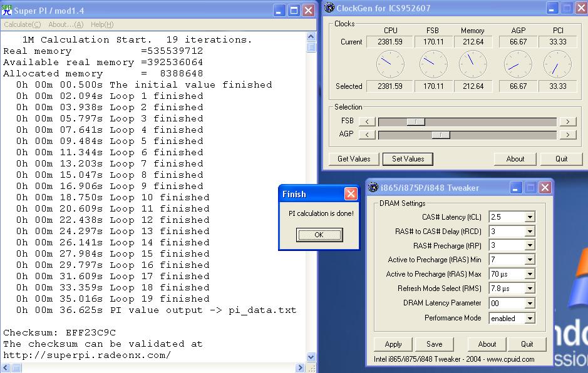
Task: Open the CAS# Latency (tCL) dropdown
Action: (x=530, y=217)
